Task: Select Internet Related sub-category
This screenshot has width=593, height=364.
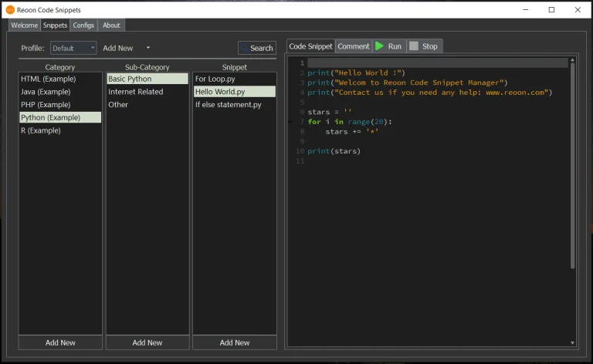Action: (147, 92)
